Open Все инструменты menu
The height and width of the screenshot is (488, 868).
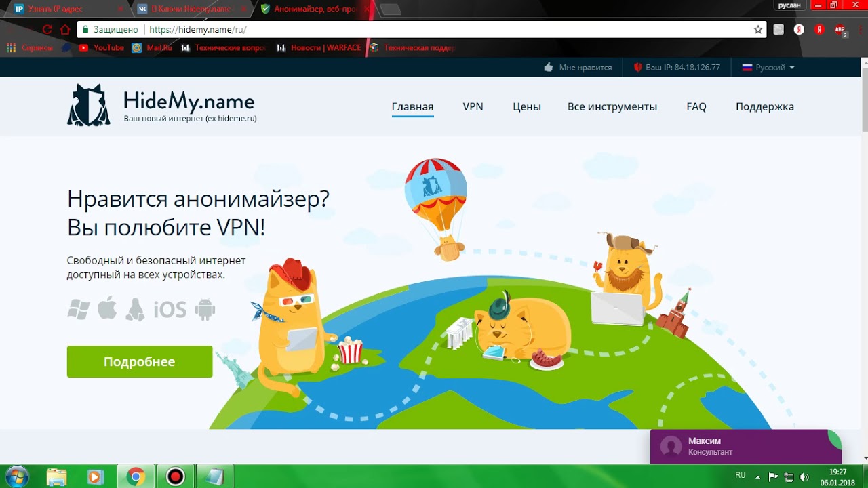612,106
